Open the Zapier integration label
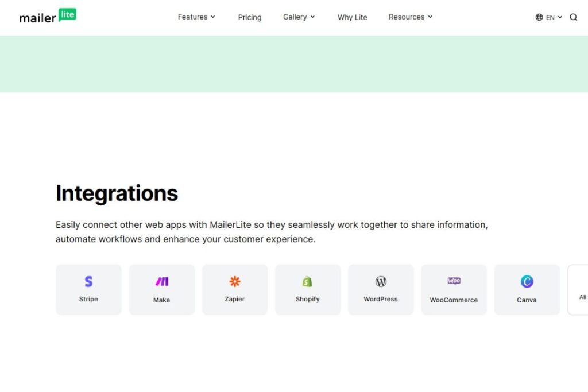Screen dimensions: 588x392 235,299
